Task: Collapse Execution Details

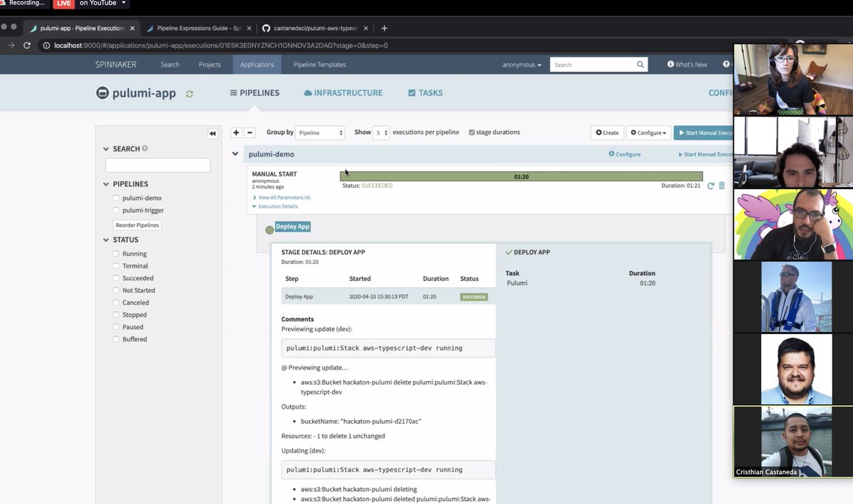Action: (275, 206)
